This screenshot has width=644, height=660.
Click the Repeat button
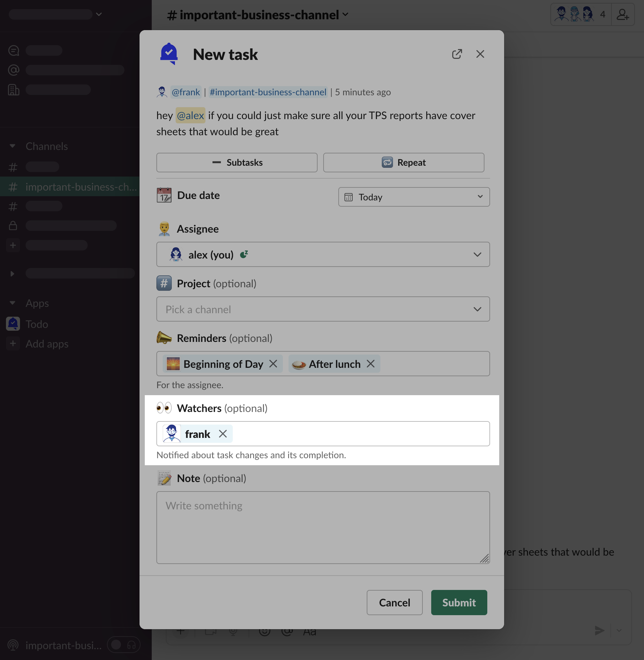(404, 163)
